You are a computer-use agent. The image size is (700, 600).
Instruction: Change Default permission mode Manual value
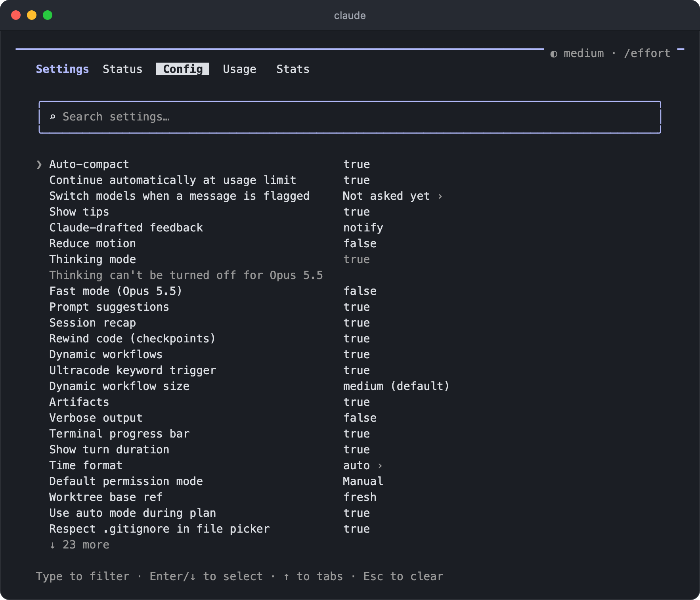pos(363,482)
